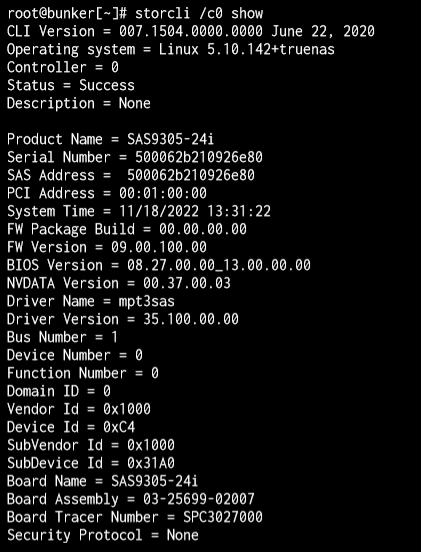Click the Serial Number value 500062b210926e80
The image size is (421, 552).
199,157
